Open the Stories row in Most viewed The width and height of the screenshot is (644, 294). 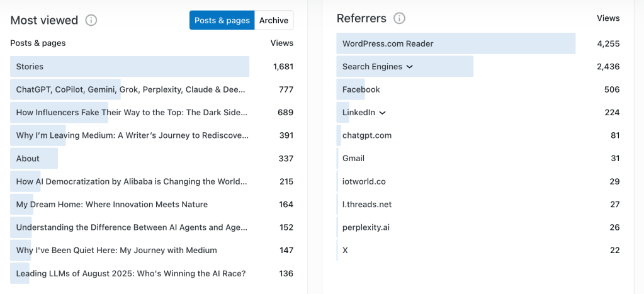tap(30, 67)
